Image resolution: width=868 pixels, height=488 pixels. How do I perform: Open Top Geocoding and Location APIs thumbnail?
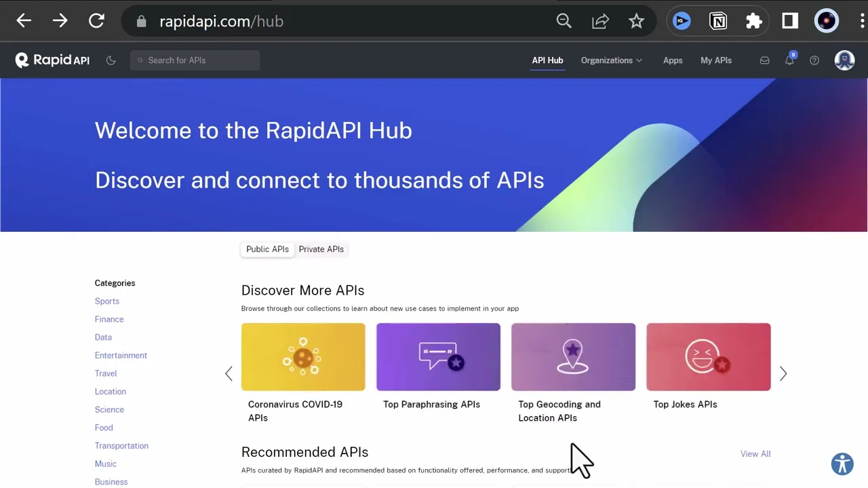click(x=573, y=357)
